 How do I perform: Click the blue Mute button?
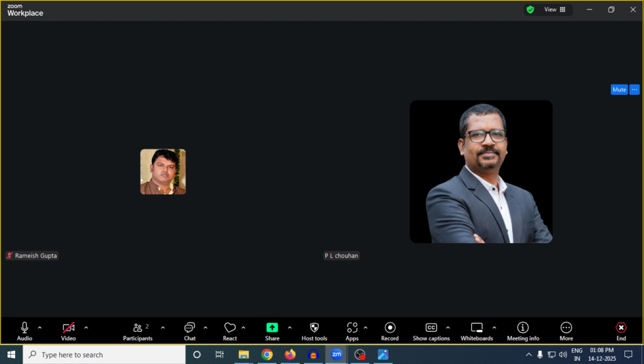tap(619, 89)
